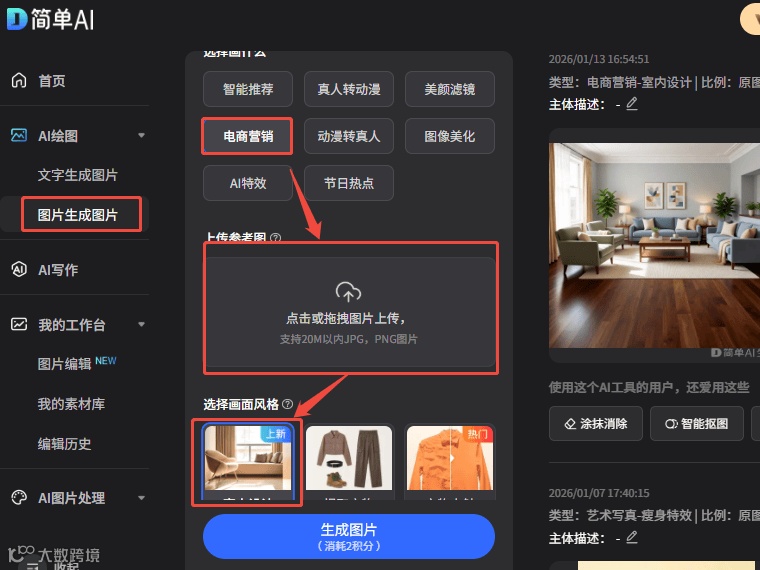
Task: Choose the 智能推荐 category button
Action: (248, 89)
